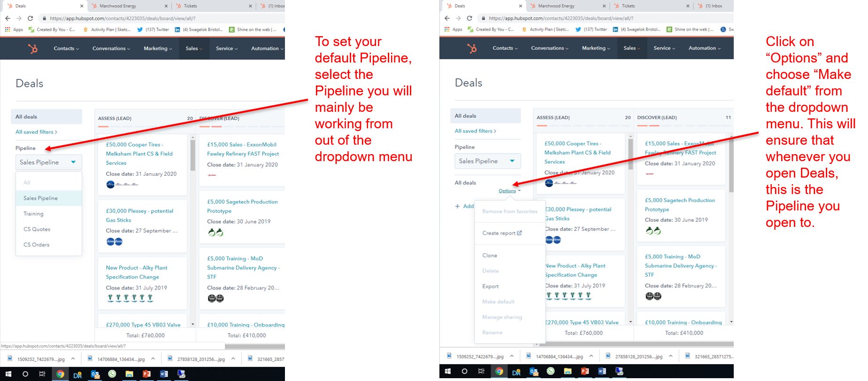Open All saved filters in the right screenshot
The width and height of the screenshot is (868, 381).
475,131
